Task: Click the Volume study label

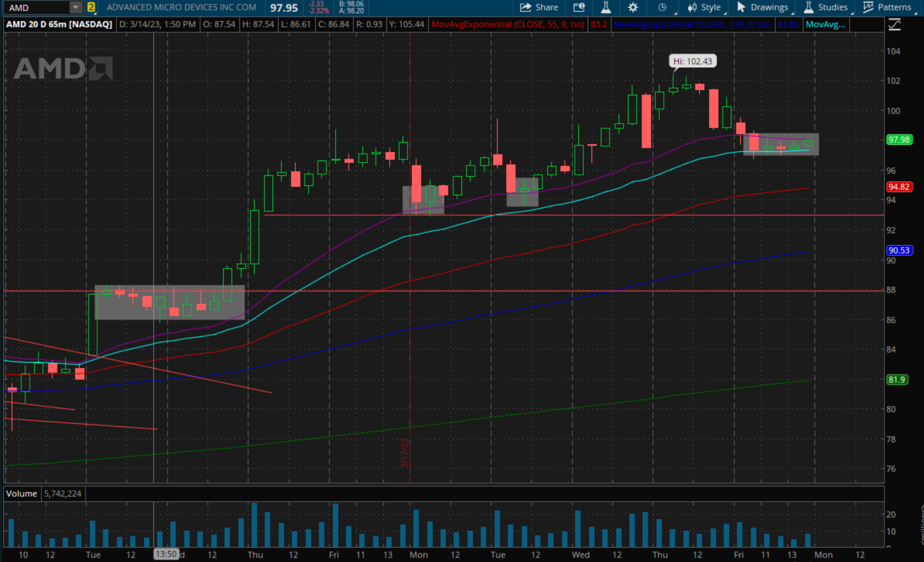Action: click(22, 494)
